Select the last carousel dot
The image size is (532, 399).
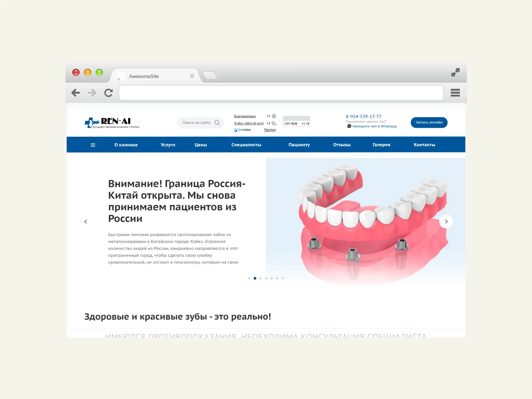click(283, 278)
